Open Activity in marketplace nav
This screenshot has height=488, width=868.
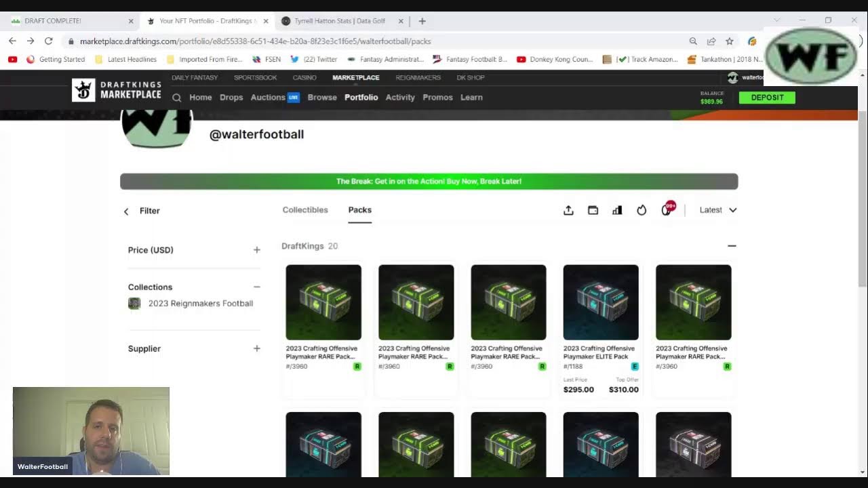click(400, 98)
